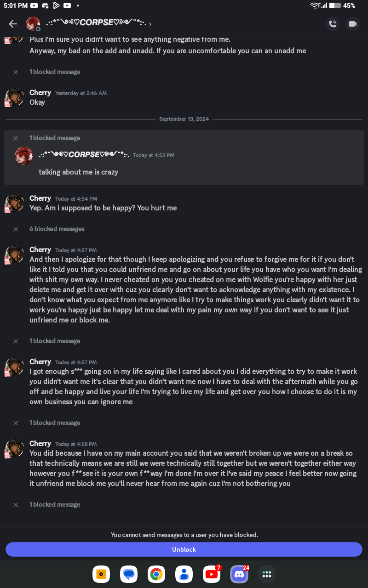
Task: Tap Cherry's avatar beside the Okay message
Action: (x=15, y=97)
